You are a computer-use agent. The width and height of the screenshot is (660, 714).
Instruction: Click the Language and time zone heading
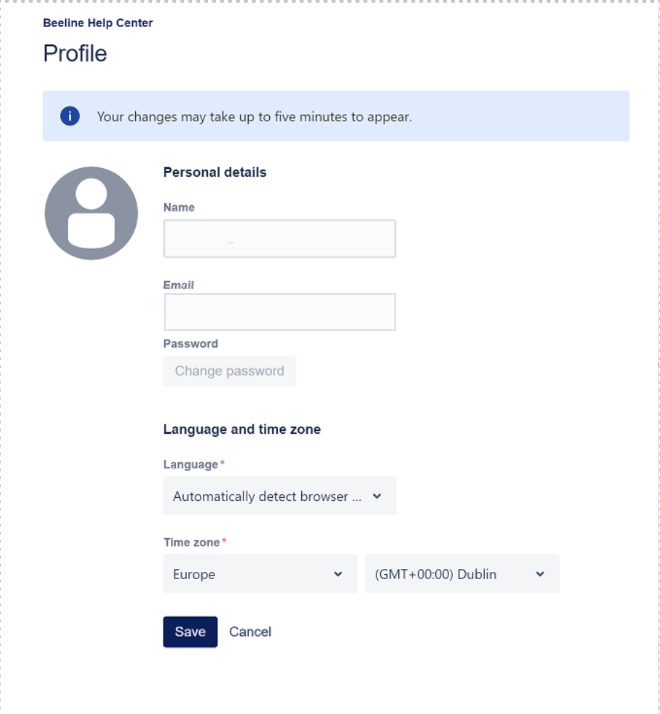pyautogui.click(x=242, y=429)
